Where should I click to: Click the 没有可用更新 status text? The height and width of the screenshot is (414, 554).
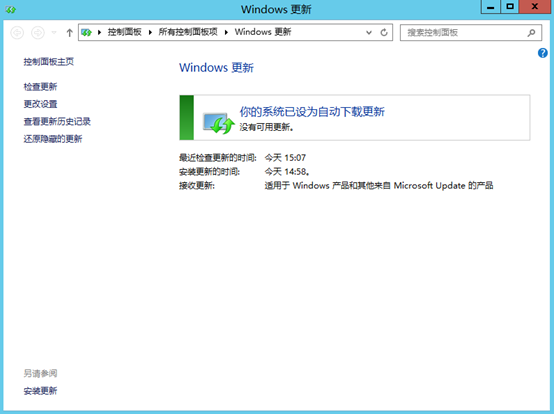click(266, 127)
